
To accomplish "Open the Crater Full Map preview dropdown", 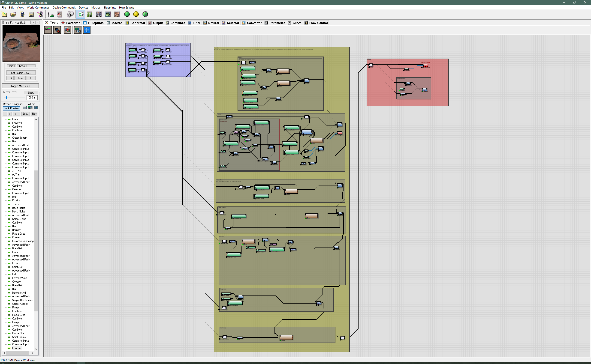I will point(16,23).
